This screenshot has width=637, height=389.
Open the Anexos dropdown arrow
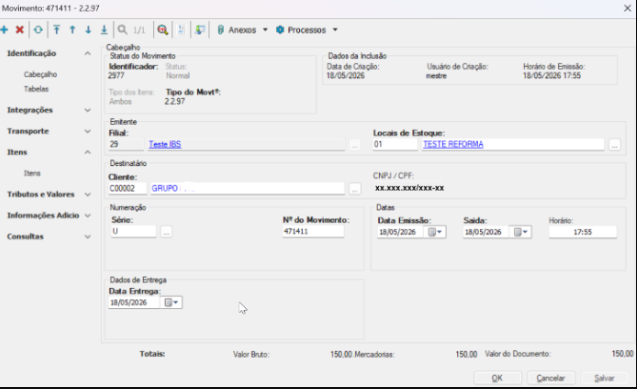(265, 30)
